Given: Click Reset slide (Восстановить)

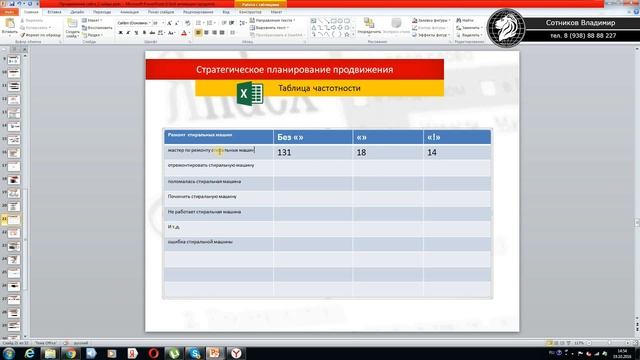Looking at the screenshot, I should click(97, 28).
